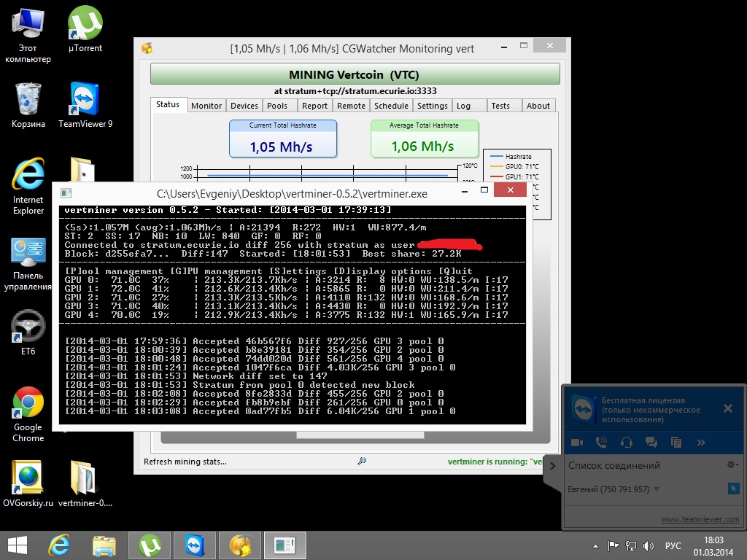Select the Remote tab
This screenshot has width=747, height=560.
[x=351, y=106]
